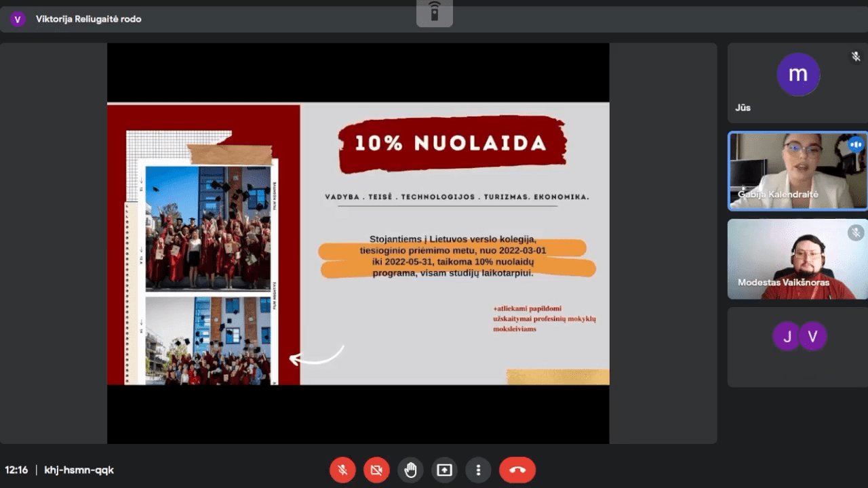Turn on the camera

click(x=377, y=470)
